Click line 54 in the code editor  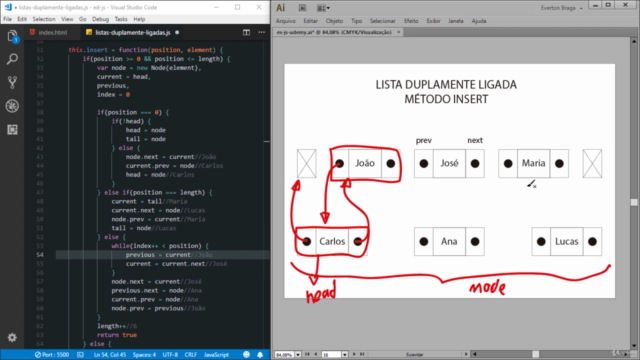pyautogui.click(x=162, y=255)
